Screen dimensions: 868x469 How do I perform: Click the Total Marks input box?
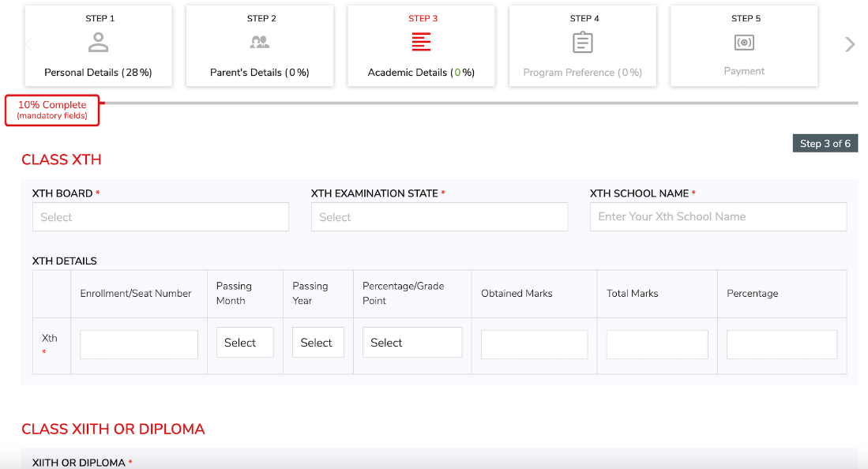coord(657,344)
